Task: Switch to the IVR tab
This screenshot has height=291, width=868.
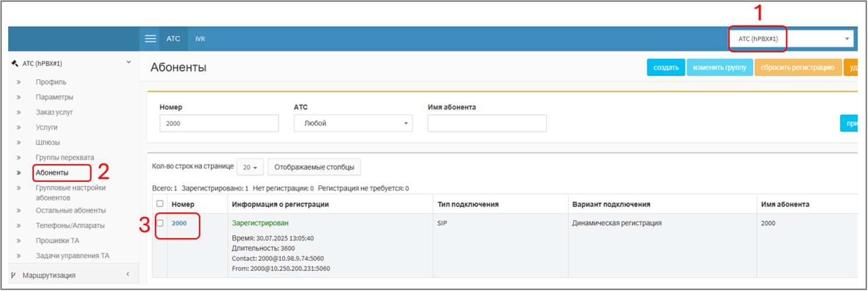Action: (200, 39)
